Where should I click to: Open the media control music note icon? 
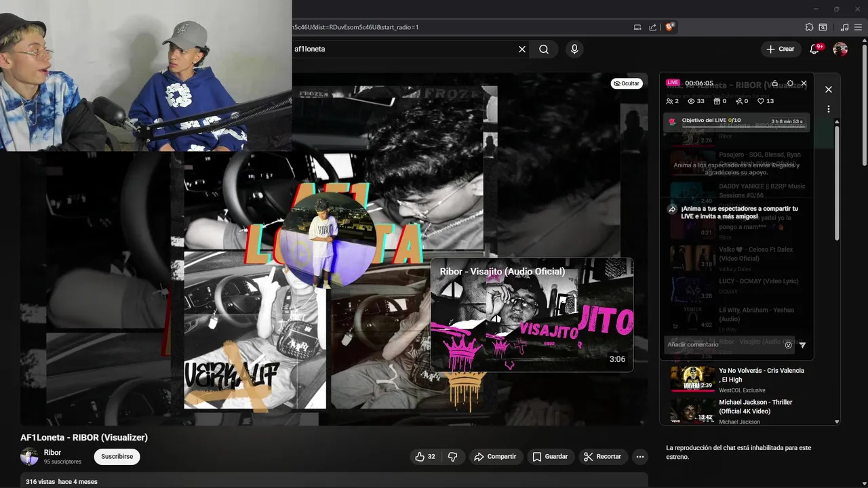tap(844, 27)
